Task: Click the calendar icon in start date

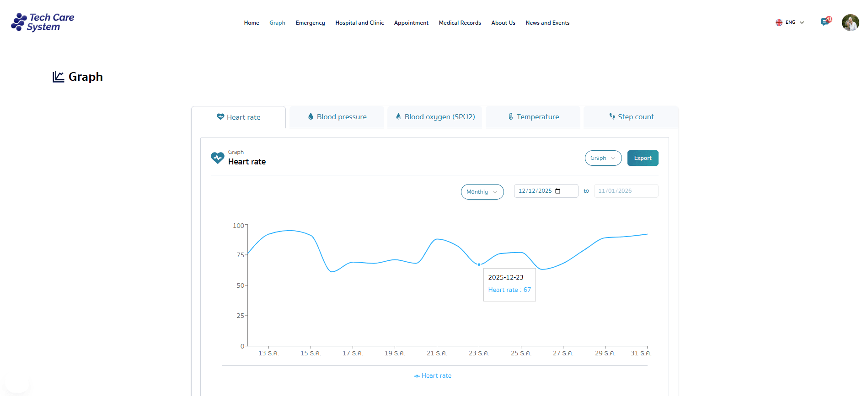Action: 557,191
